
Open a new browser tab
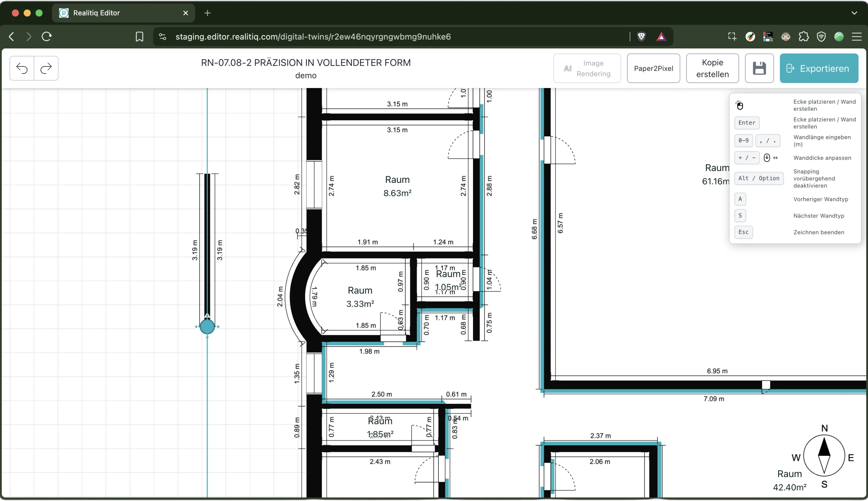click(207, 13)
